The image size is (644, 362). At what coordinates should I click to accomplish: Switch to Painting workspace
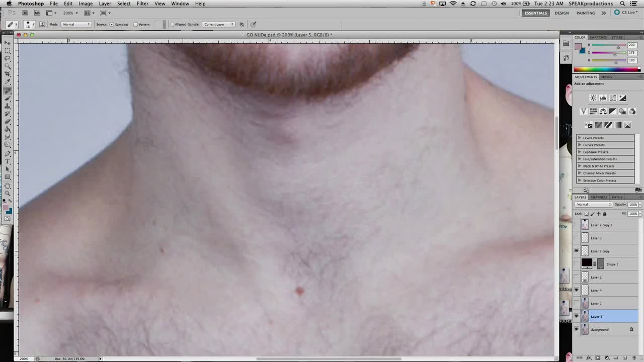pyautogui.click(x=586, y=13)
